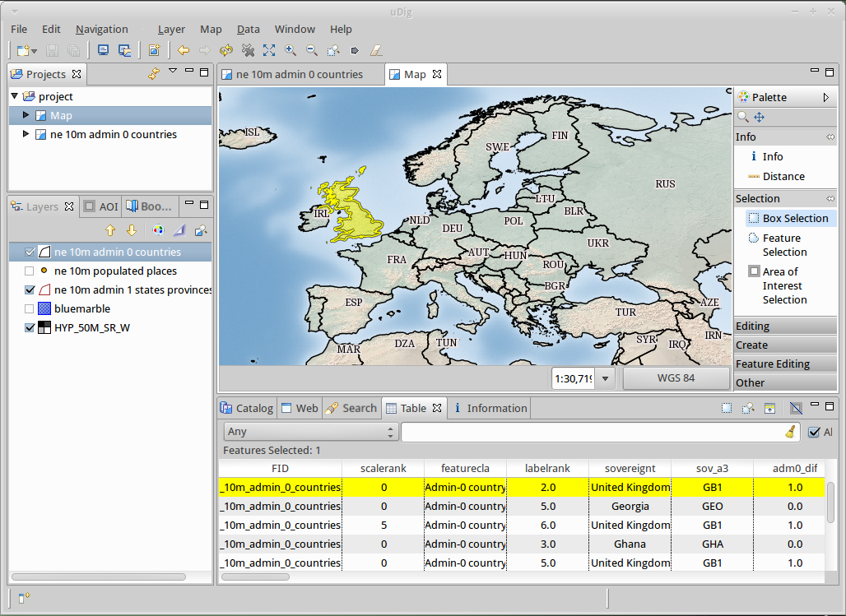Click the Zoom Out magnifier toolbar icon
846x616 pixels.
pos(312,50)
